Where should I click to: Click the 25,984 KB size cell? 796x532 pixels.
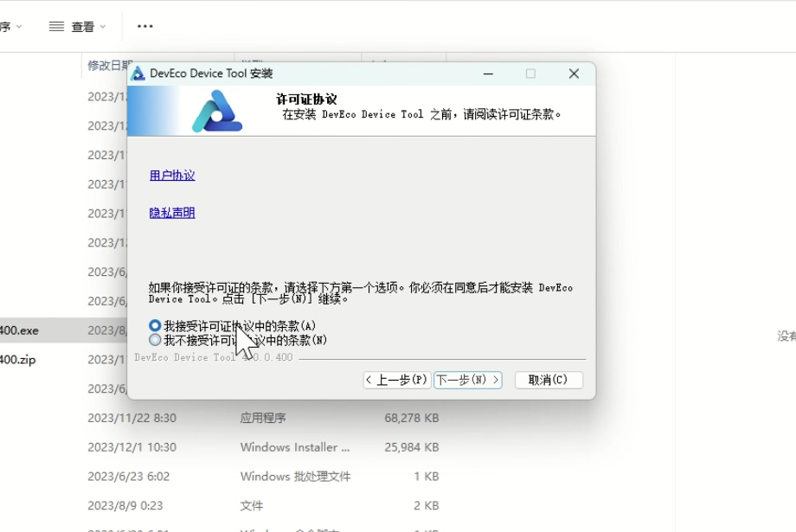[412, 447]
